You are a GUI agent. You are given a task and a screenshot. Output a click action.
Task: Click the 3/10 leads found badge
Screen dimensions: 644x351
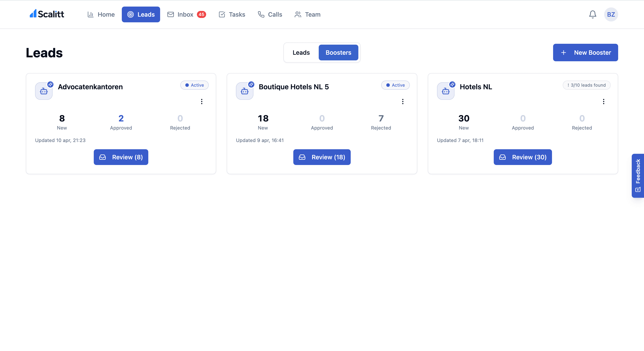[x=587, y=85]
